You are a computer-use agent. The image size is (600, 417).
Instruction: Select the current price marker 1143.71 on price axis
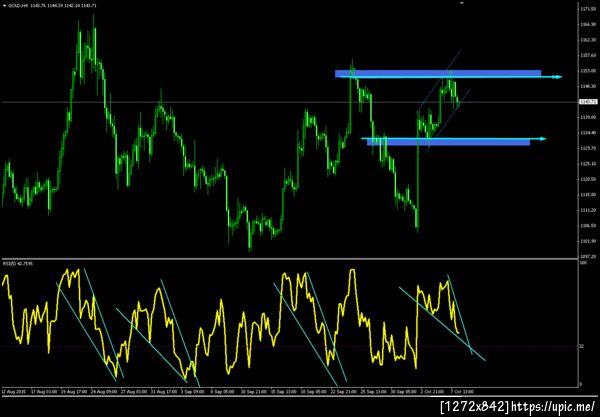click(x=587, y=102)
